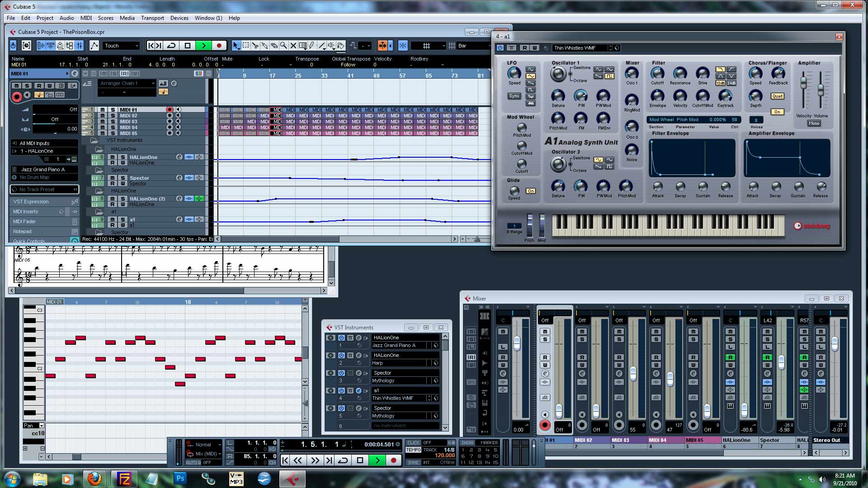Toggle the Glide On button
This screenshot has width=868, height=488.
tap(531, 191)
